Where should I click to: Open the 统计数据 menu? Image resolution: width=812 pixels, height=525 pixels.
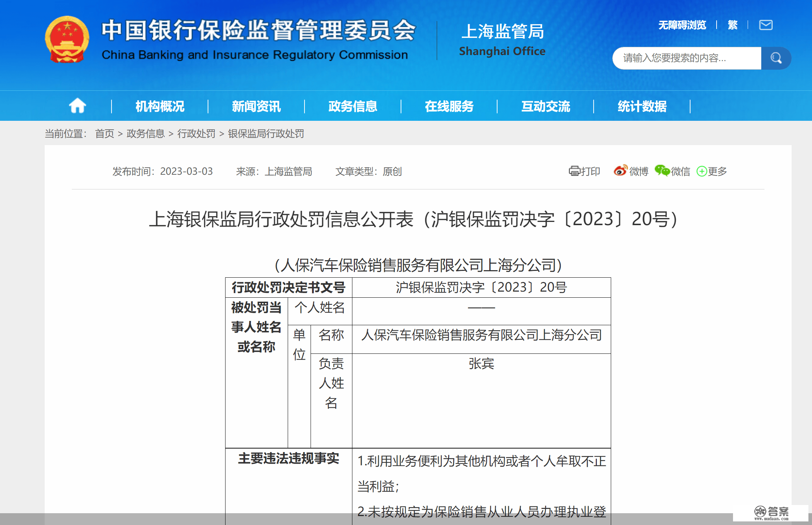coord(642,106)
